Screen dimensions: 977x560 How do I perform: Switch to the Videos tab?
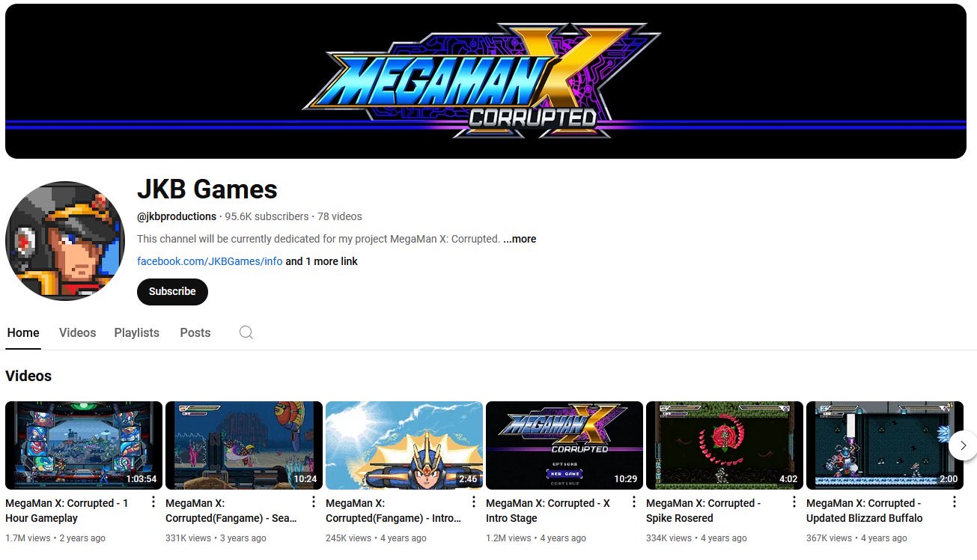[78, 332]
